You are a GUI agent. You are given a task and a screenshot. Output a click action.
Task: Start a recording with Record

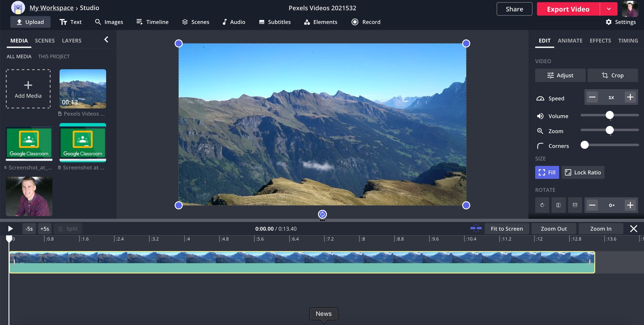(366, 22)
